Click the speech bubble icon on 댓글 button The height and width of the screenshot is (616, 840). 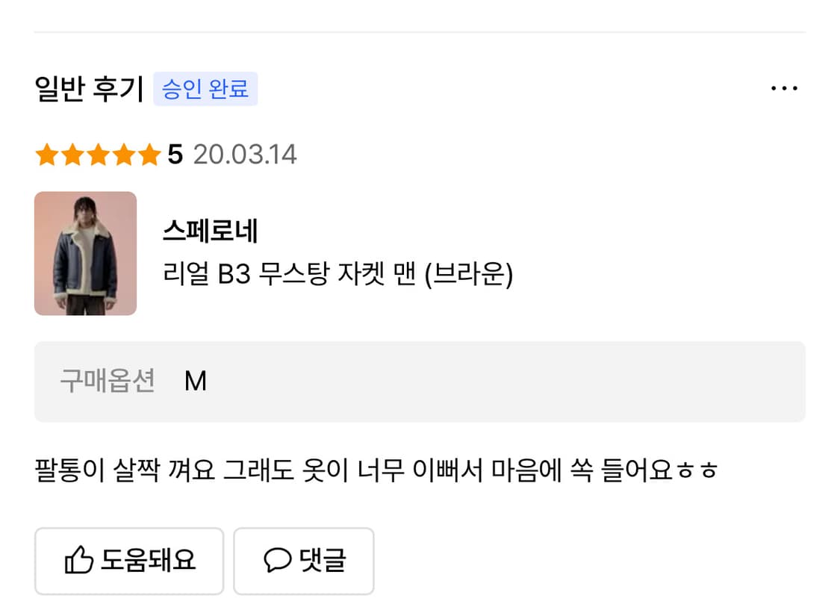277,561
